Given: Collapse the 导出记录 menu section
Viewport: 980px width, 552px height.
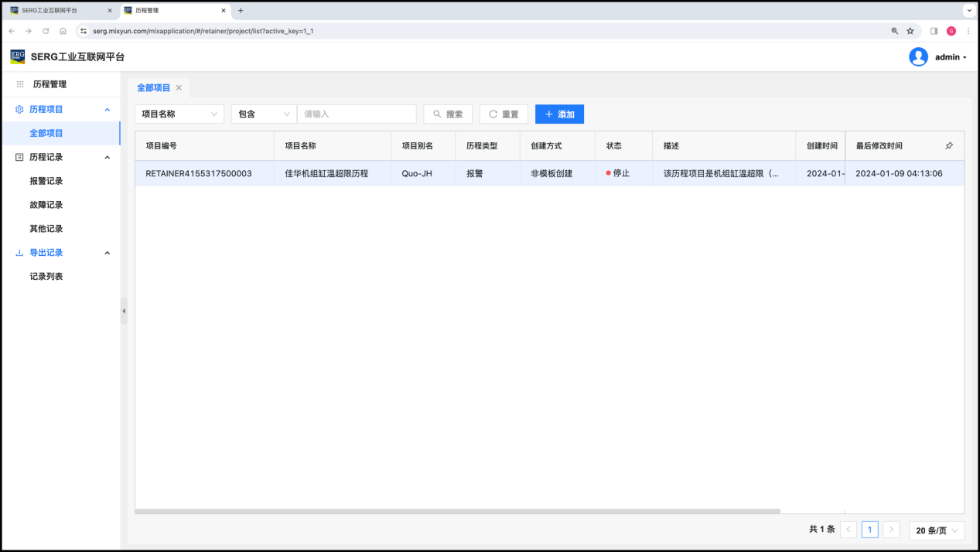Looking at the screenshot, I should click(107, 253).
